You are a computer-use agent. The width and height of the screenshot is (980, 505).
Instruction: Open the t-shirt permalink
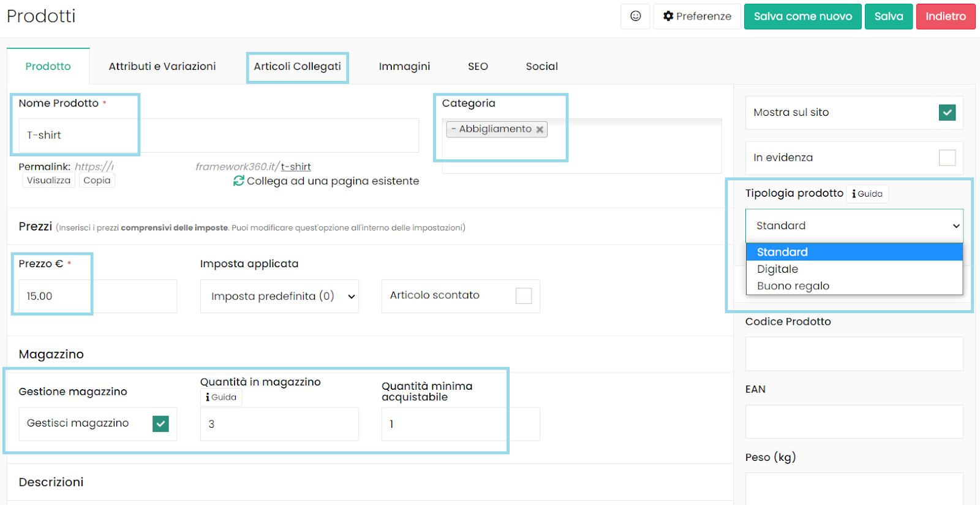pos(296,167)
